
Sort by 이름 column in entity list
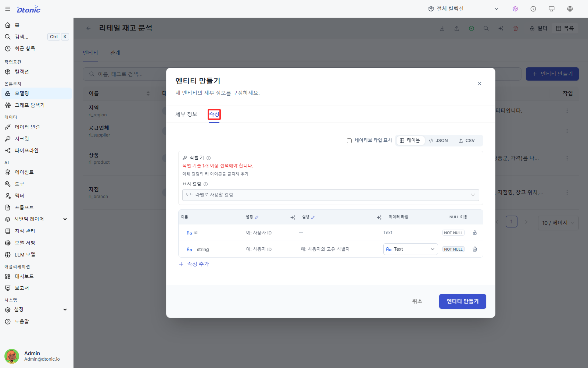point(148,93)
